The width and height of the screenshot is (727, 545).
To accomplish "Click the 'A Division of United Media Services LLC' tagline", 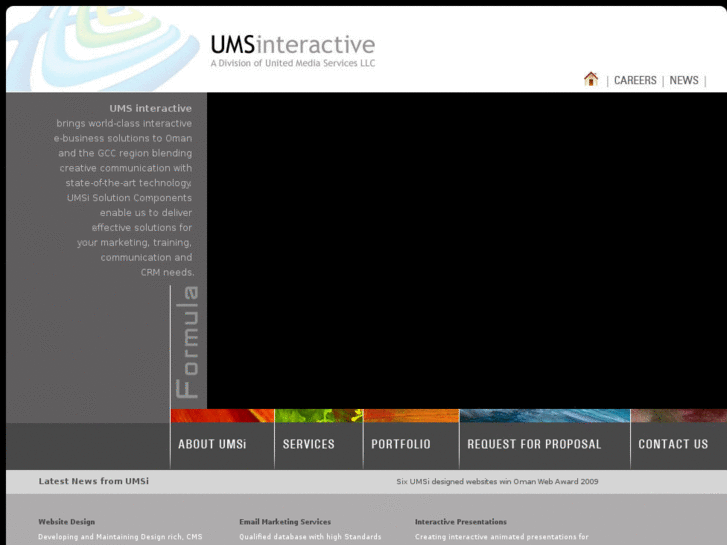I will coord(293,63).
